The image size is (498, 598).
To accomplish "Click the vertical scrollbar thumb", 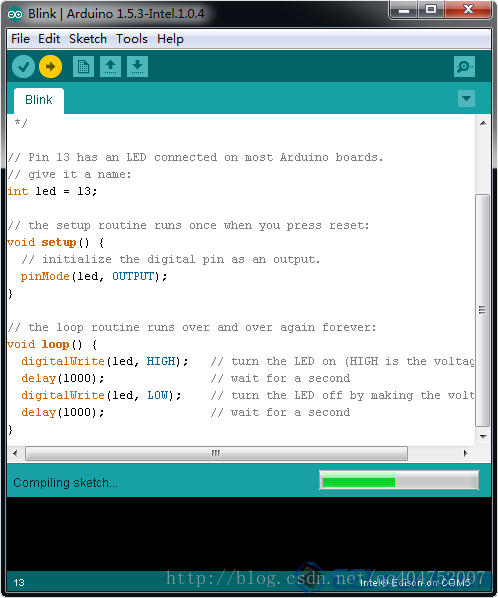I will (x=483, y=310).
